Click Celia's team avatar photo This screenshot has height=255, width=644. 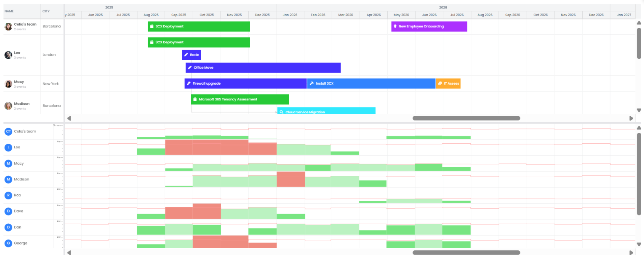click(8, 26)
